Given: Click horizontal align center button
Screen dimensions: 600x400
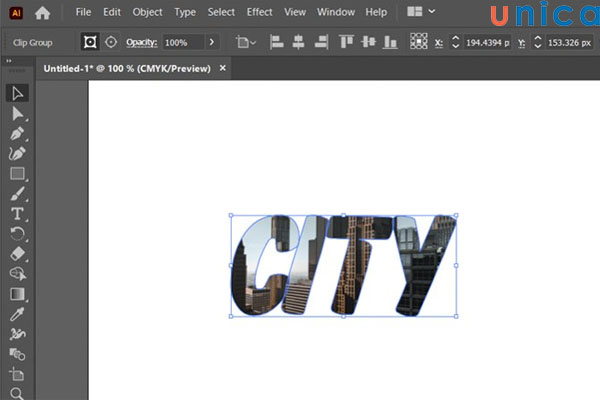Looking at the screenshot, I should pos(298,44).
